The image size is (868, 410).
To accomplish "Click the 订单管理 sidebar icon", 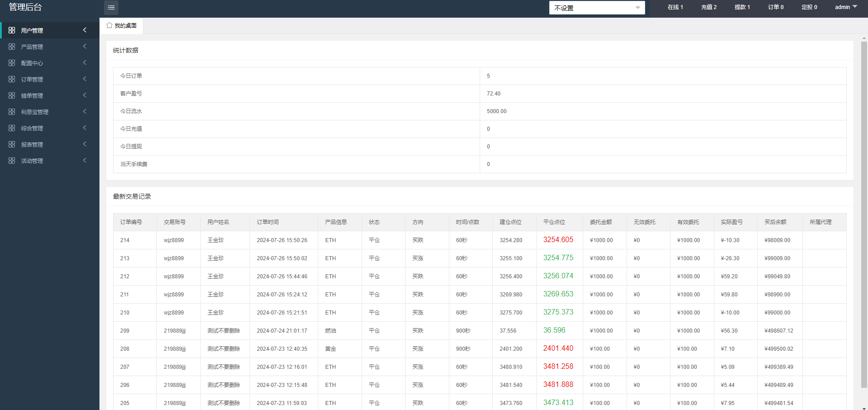I will pos(12,79).
